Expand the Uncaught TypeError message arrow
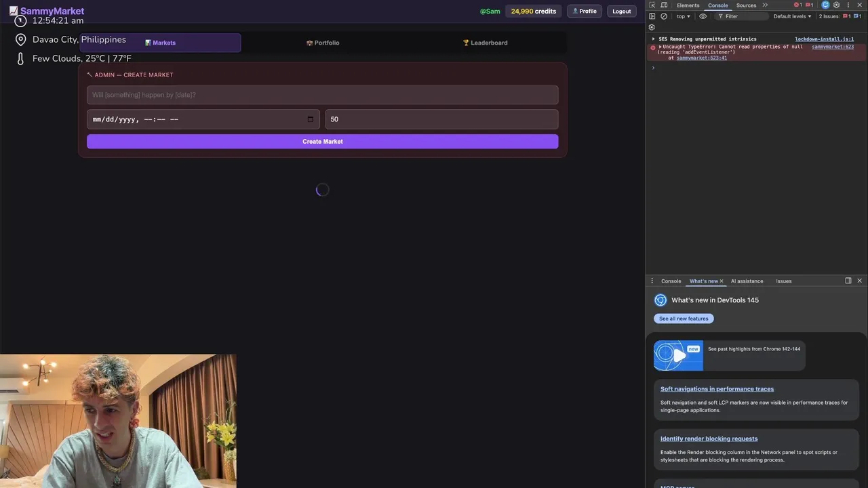This screenshot has height=488, width=868. coord(660,47)
